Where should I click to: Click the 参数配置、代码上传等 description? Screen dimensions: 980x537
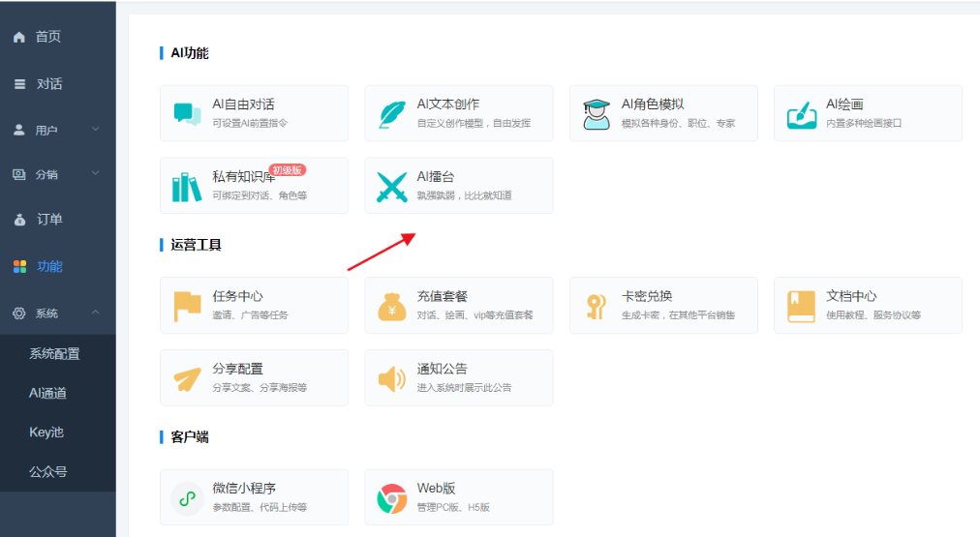click(260, 507)
